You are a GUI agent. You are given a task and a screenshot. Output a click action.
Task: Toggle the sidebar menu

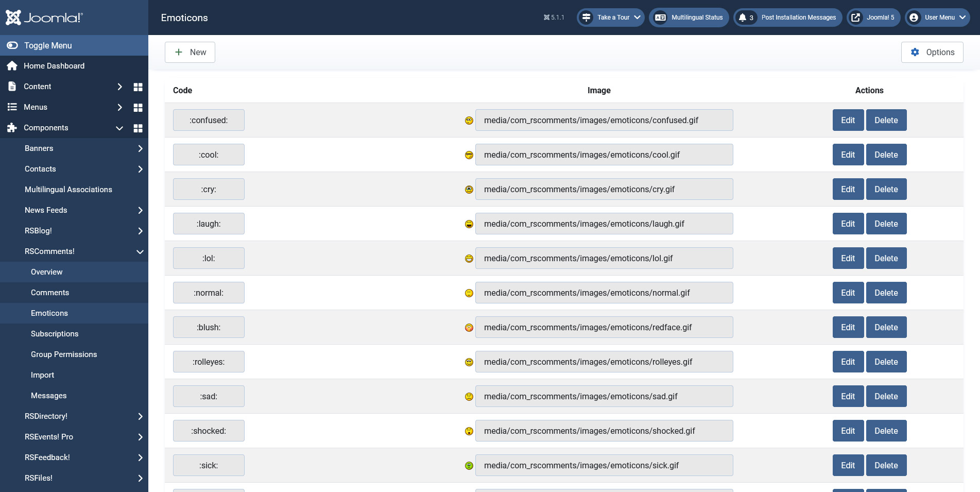74,45
